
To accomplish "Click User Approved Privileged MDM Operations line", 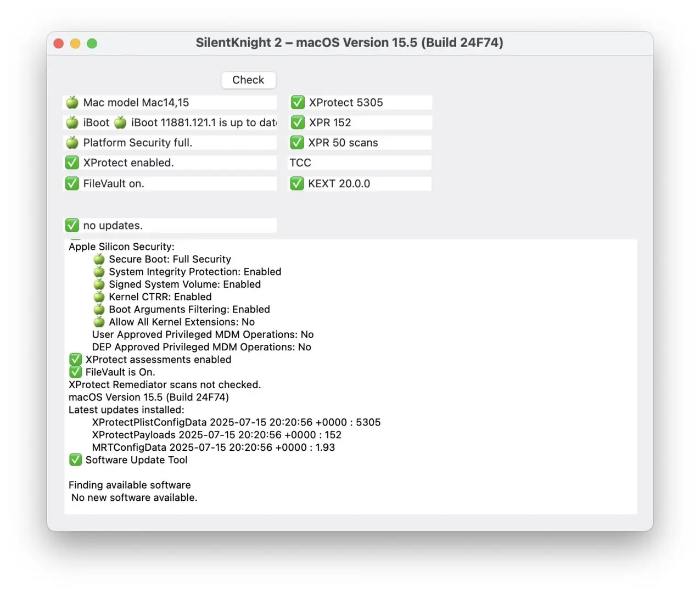I will click(x=203, y=334).
